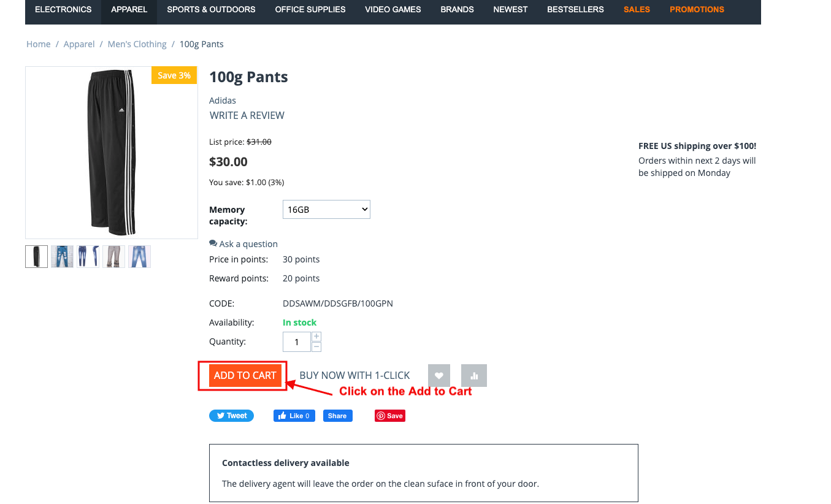Click the Add to Cart button
The width and height of the screenshot is (831, 504).
[x=245, y=375]
